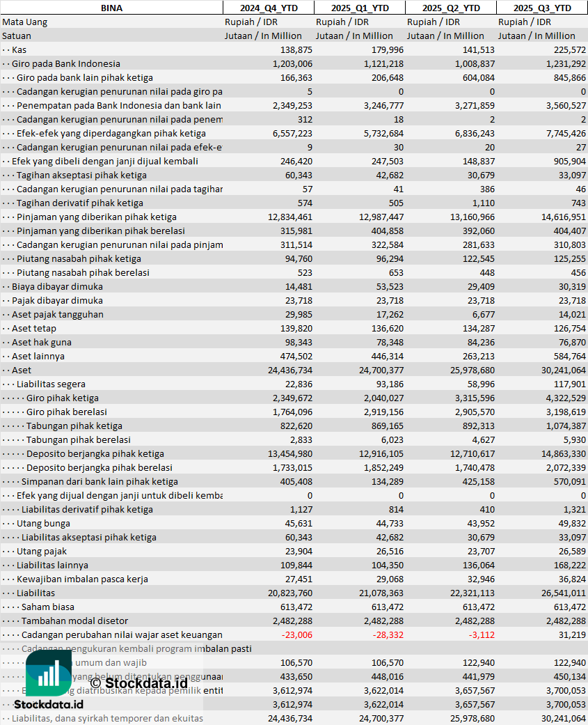Select Kas value 138,875
This screenshot has height=725, width=588.
(x=296, y=50)
